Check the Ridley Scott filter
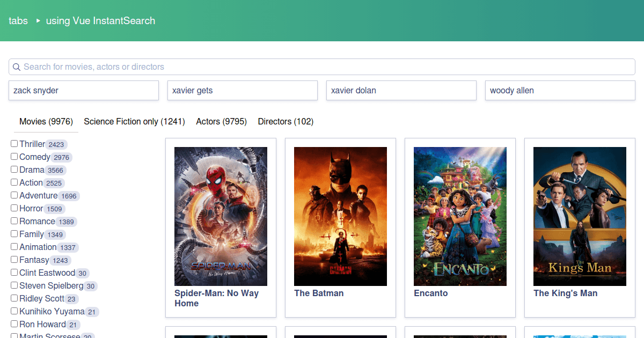The image size is (644, 338). pyautogui.click(x=13, y=298)
